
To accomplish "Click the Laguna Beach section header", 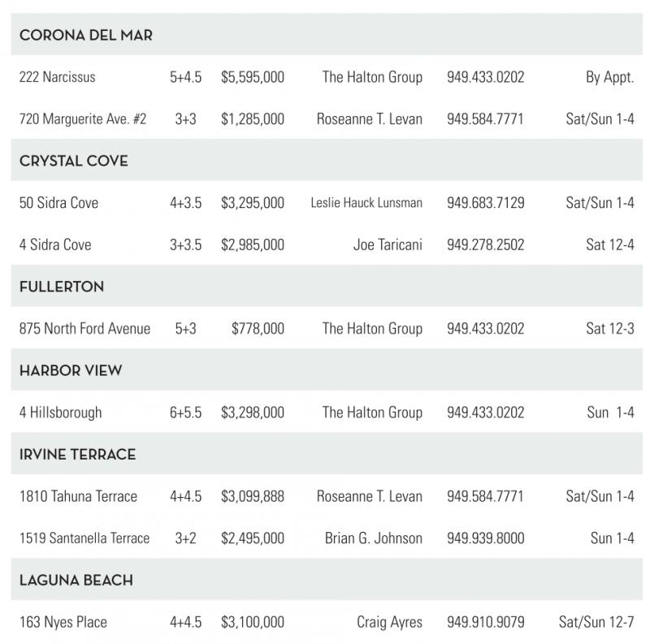I will pyautogui.click(x=76, y=581).
